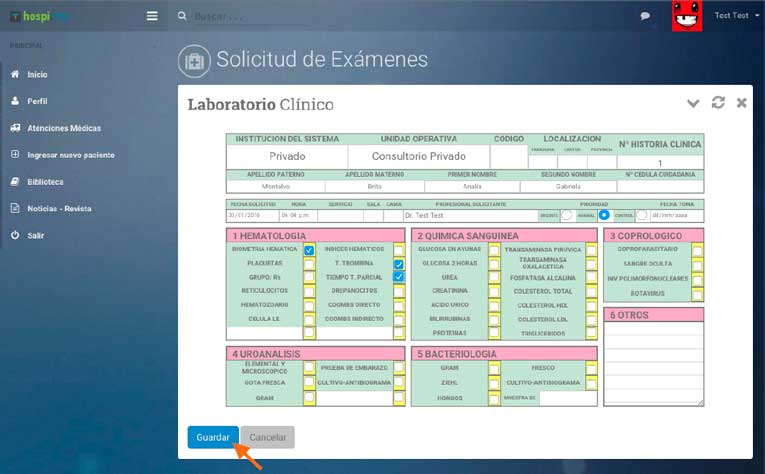This screenshot has height=474, width=765.
Task: Click the Inicio home icon
Action: tap(15, 74)
